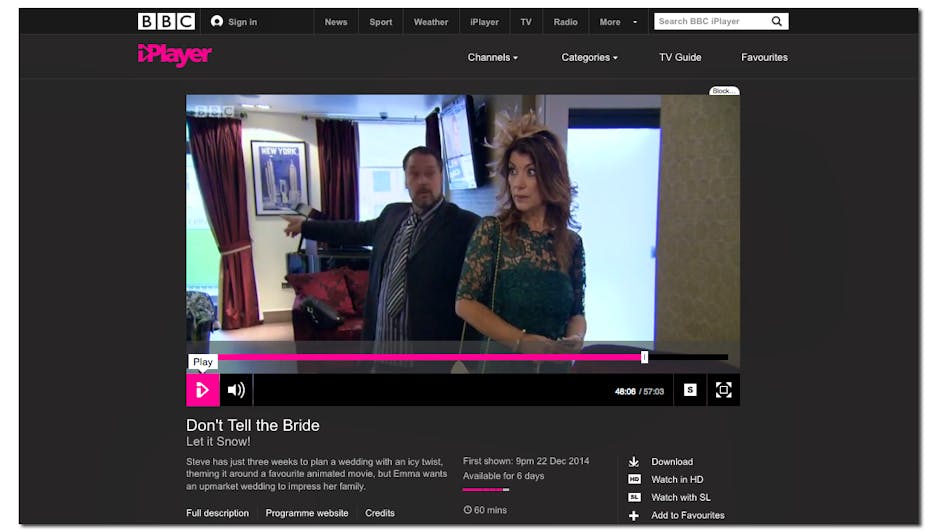The width and height of the screenshot is (940, 531).
Task: Open the Programme website link
Action: [x=307, y=513]
